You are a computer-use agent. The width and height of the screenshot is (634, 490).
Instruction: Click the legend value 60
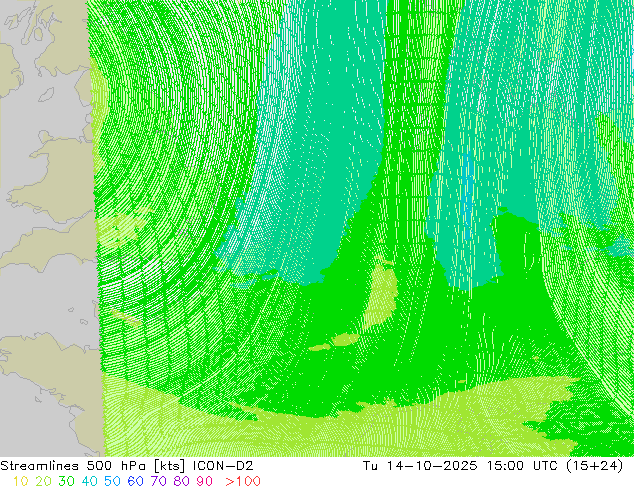[135, 481]
